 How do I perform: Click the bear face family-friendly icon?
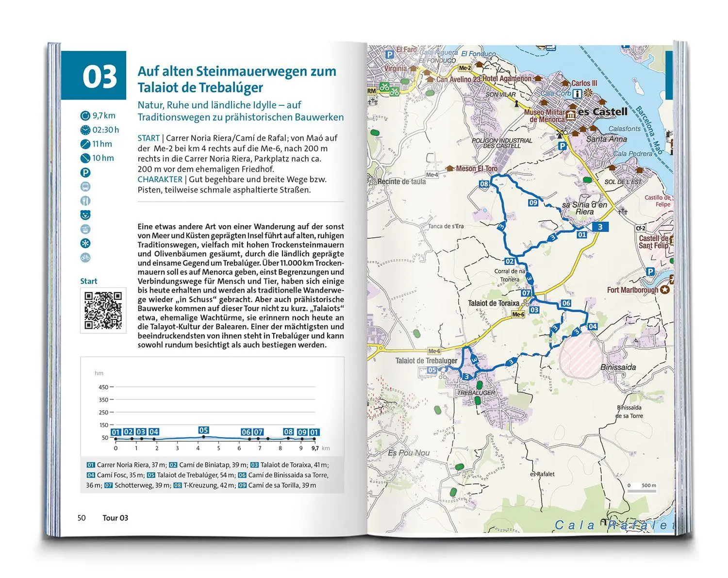point(85,215)
